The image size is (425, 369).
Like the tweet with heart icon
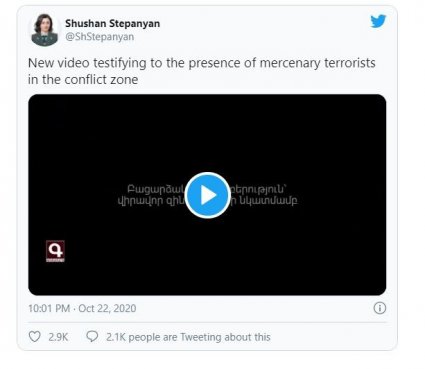coord(35,337)
